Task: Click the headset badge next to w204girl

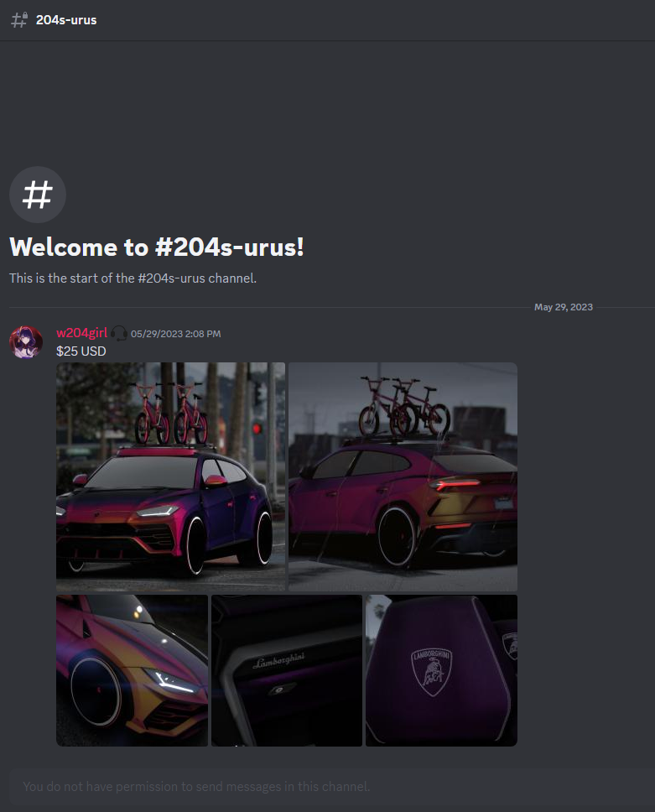Action: point(118,334)
